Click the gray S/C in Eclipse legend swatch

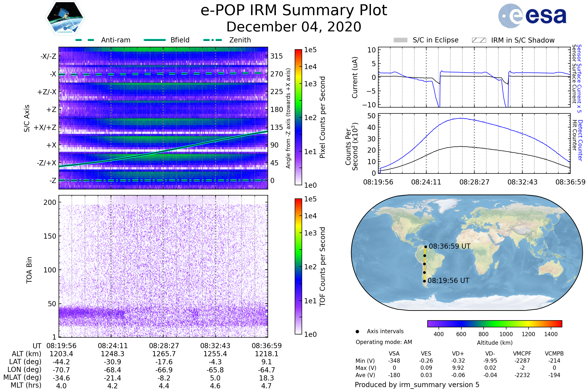tap(400, 40)
